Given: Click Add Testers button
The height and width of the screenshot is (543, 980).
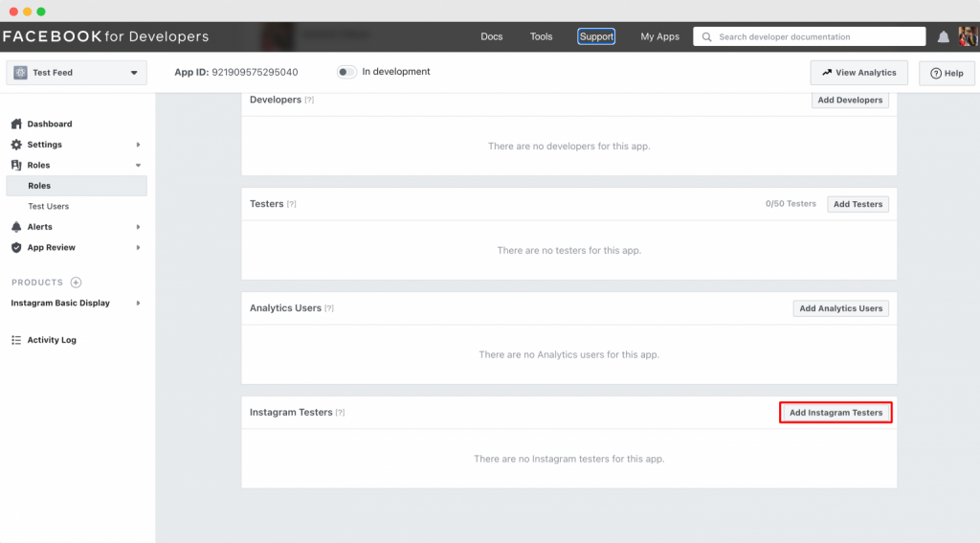Looking at the screenshot, I should click(857, 204).
